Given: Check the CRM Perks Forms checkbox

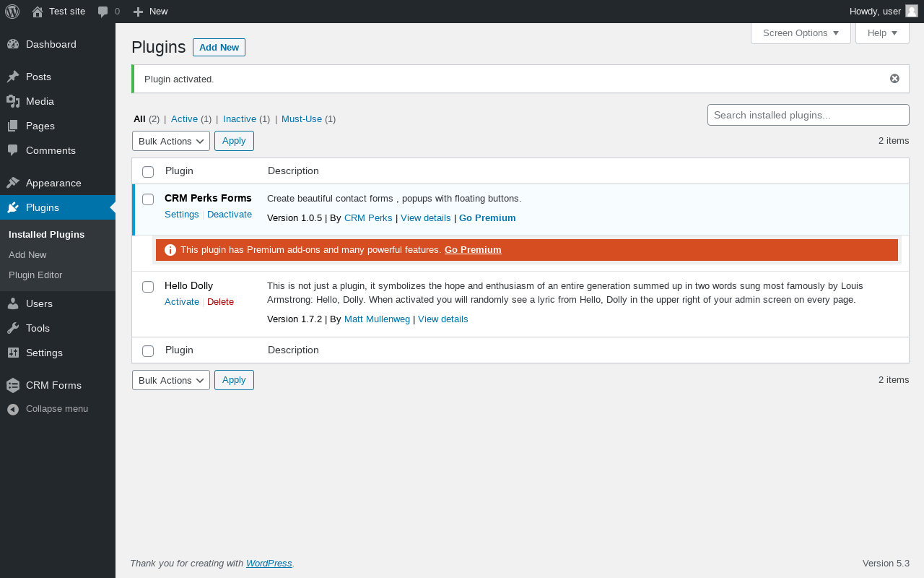Looking at the screenshot, I should click(x=148, y=199).
